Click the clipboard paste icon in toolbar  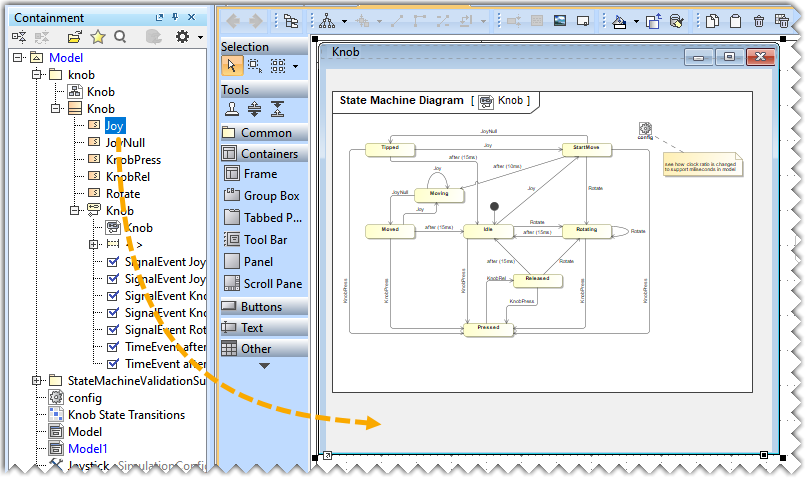735,21
